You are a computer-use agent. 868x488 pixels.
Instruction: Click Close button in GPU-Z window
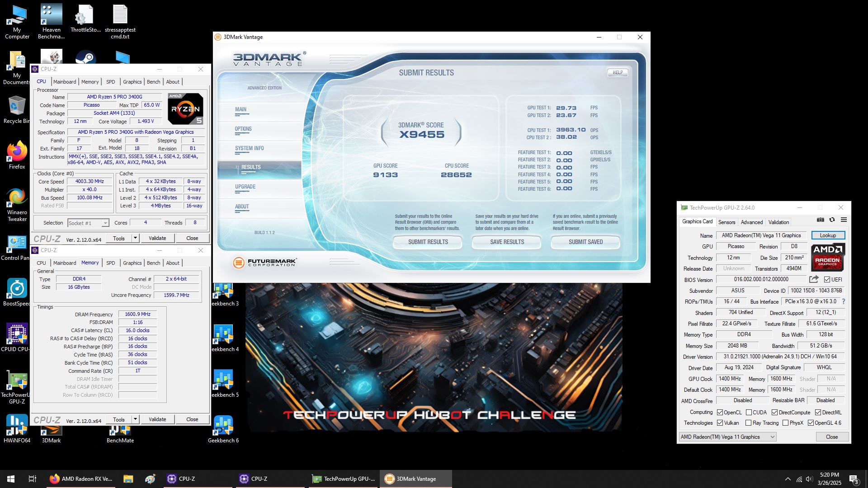pyautogui.click(x=832, y=437)
